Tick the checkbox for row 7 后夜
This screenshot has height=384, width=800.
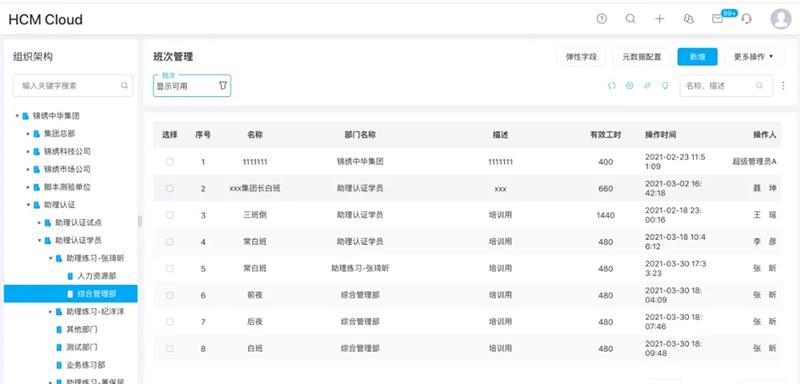click(169, 322)
